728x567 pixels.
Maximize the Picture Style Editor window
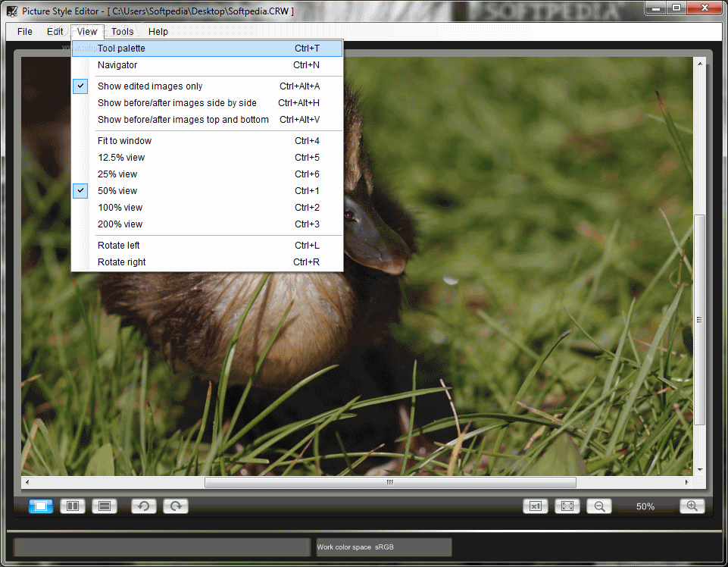[676, 8]
